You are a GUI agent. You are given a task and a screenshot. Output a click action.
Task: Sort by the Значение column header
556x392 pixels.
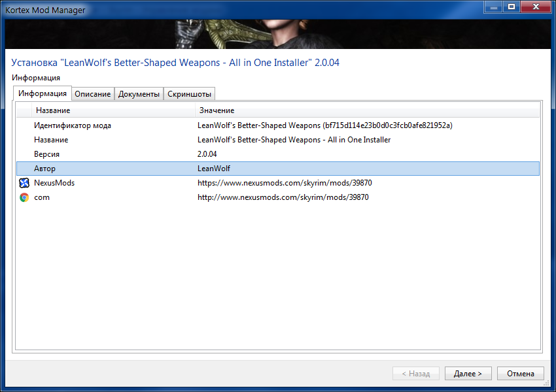[x=368, y=110]
